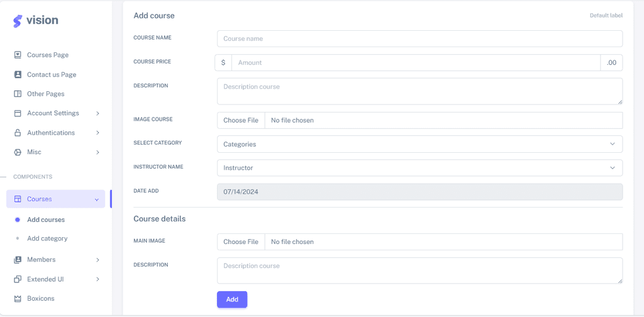Viewport: 644px width, 317px height.
Task: Expand the Members submenu chevron
Action: tap(97, 260)
